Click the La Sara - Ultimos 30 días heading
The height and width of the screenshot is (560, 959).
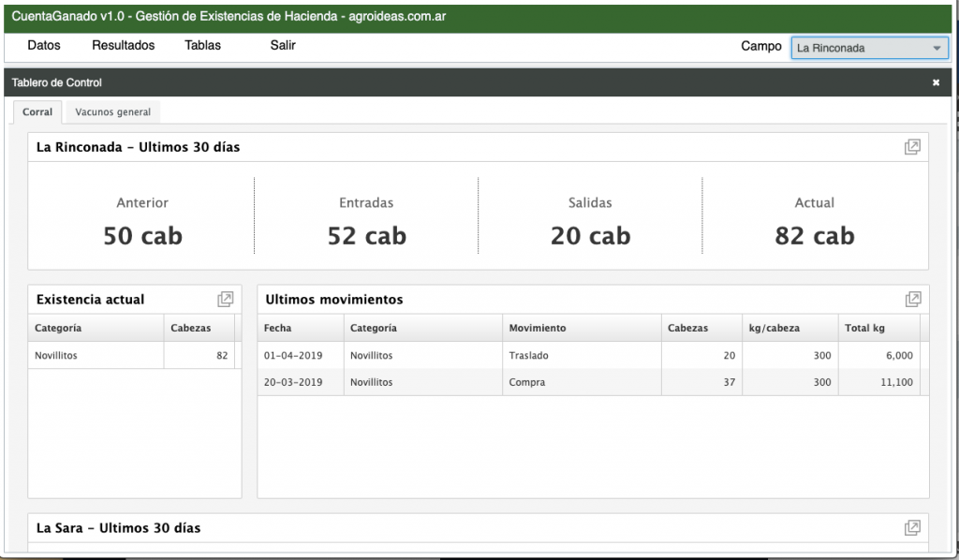click(x=119, y=527)
